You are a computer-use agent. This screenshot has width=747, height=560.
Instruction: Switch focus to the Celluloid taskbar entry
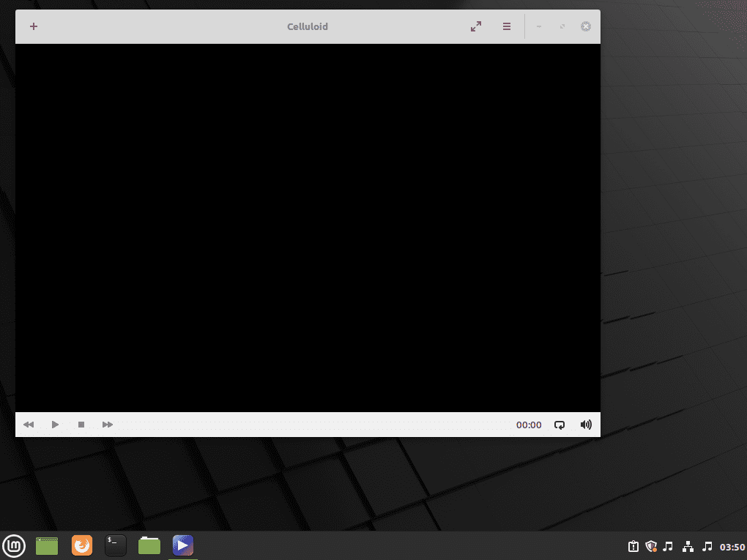point(182,545)
